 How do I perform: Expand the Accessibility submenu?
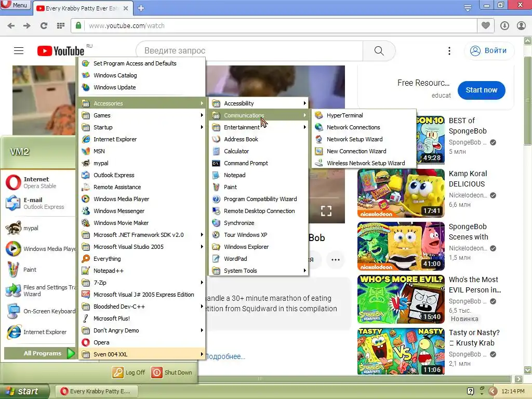[x=259, y=103]
